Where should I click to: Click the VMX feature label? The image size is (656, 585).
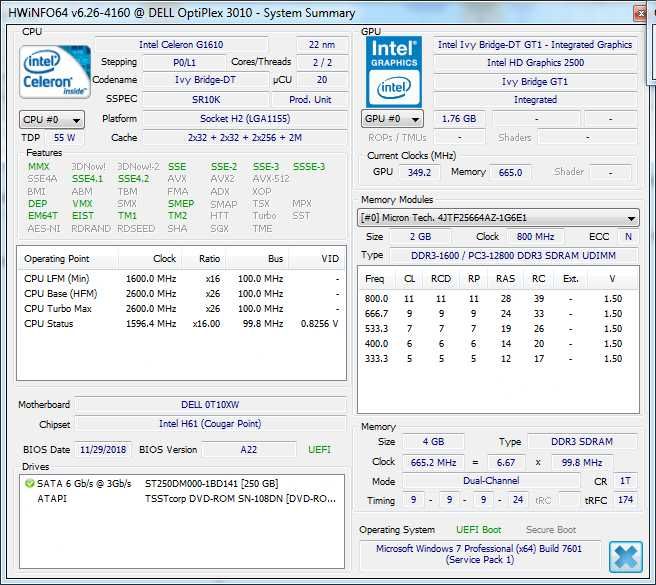point(82,203)
